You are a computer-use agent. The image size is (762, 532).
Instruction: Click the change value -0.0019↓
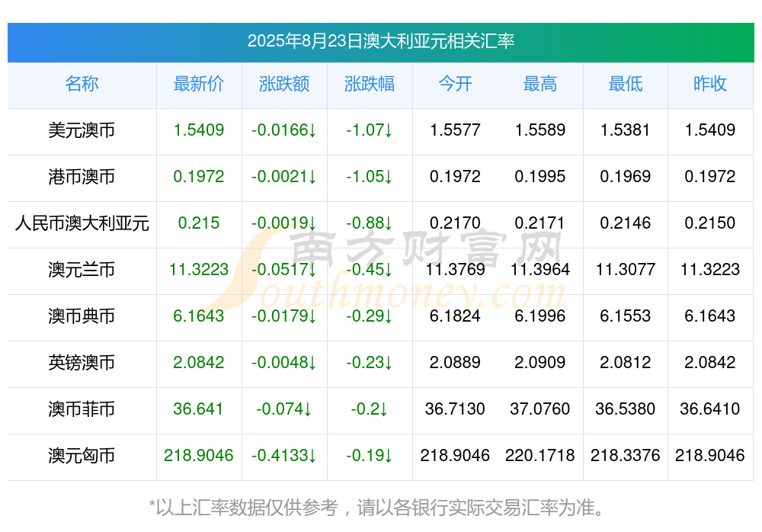point(284,223)
